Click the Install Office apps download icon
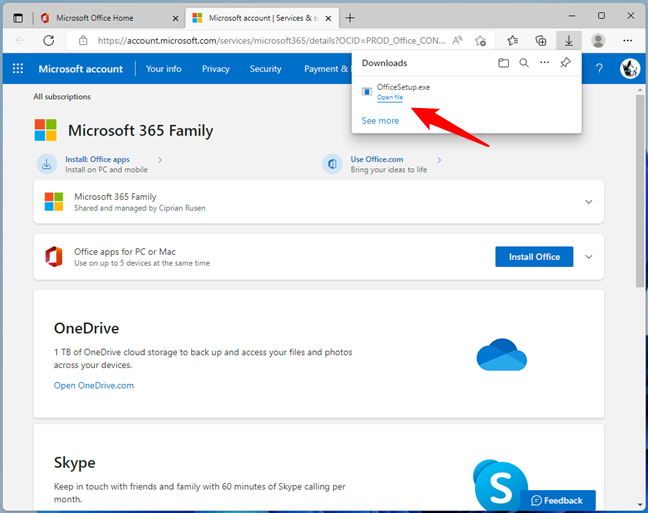 click(47, 164)
